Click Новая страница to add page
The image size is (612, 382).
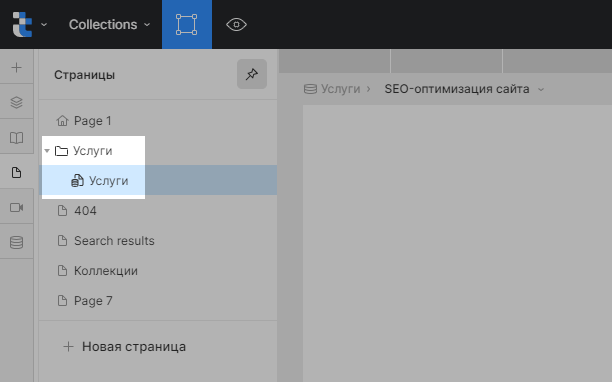click(x=125, y=346)
